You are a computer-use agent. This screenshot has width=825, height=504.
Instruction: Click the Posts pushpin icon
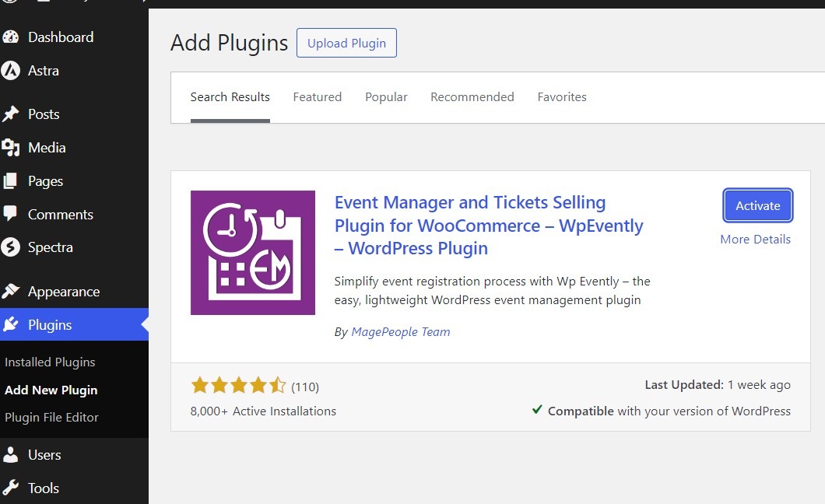[10, 114]
